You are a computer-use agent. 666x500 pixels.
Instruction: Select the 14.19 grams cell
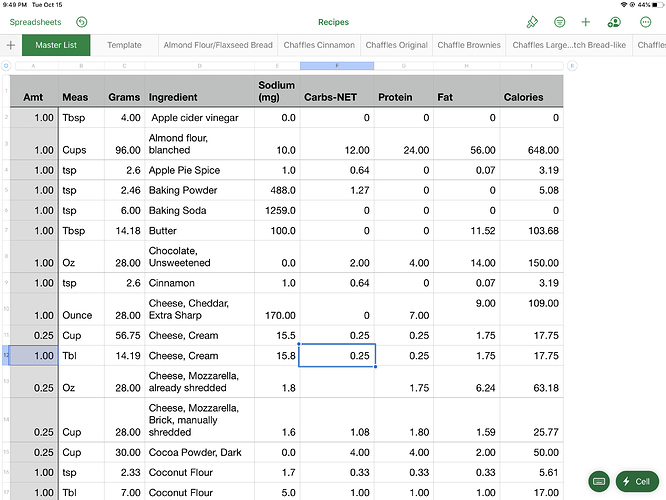(124, 356)
